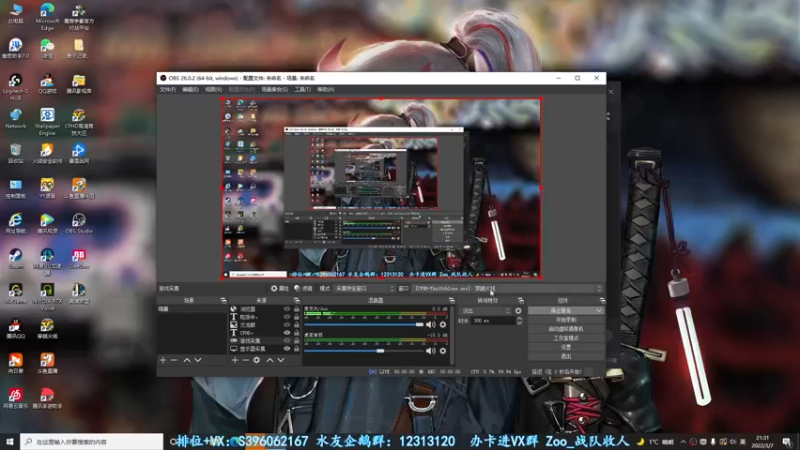Open the 文件(F) menu in OBS
This screenshot has height=450, width=800.
click(x=167, y=90)
